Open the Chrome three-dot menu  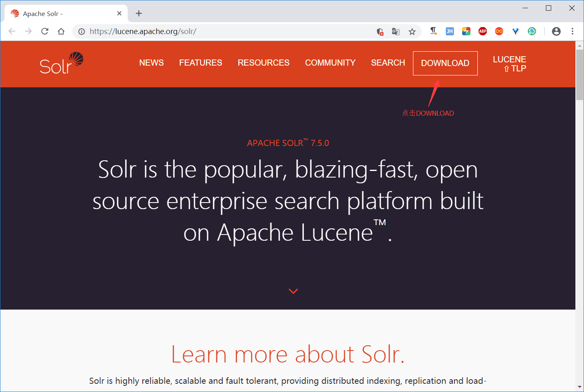tap(573, 31)
